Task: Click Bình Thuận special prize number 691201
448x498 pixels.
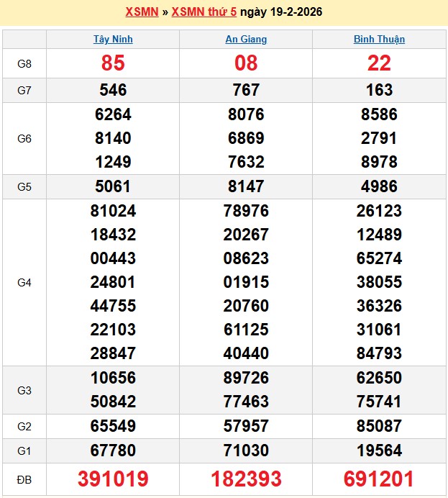Action: pos(379,479)
